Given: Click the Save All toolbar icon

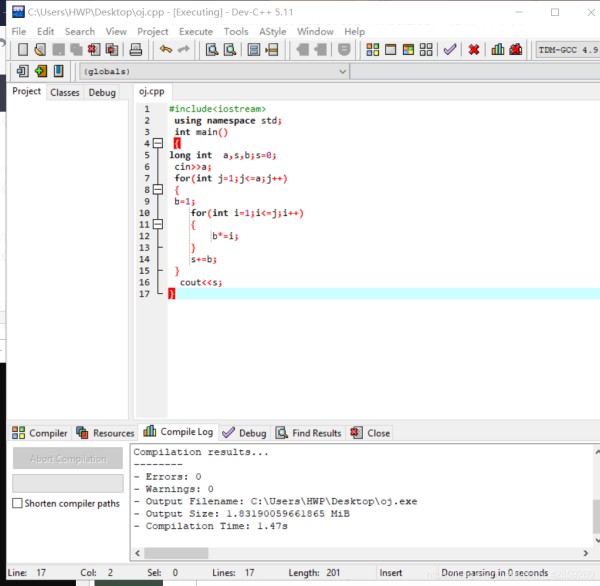Looking at the screenshot, I should click(76, 50).
